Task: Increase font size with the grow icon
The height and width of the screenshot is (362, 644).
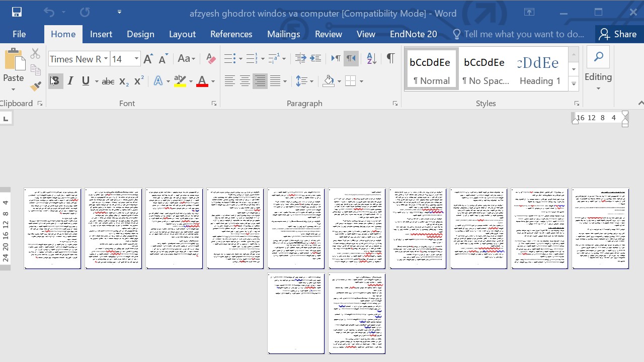Action: [x=148, y=59]
